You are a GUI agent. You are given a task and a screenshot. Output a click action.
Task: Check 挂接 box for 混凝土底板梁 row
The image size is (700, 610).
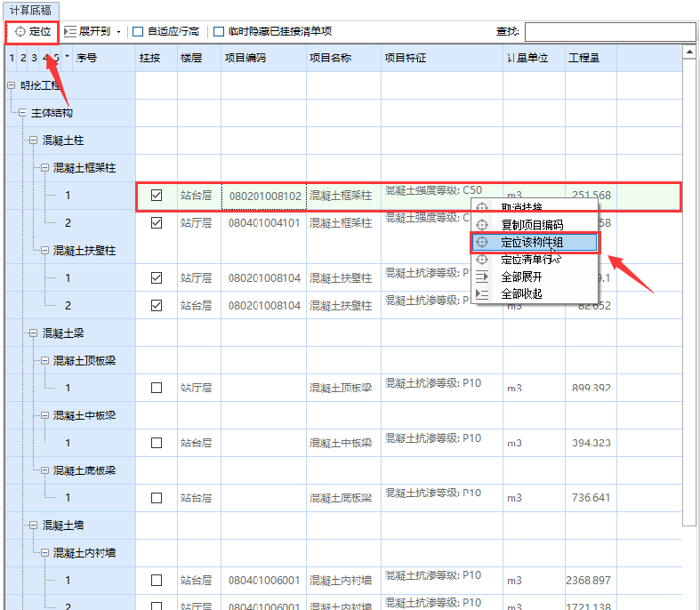157,498
